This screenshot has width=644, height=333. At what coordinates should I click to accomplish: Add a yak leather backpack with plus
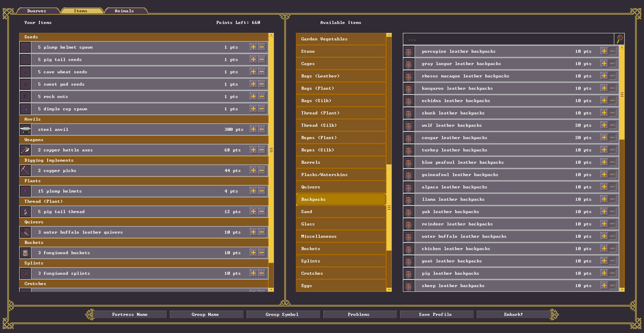tap(604, 211)
